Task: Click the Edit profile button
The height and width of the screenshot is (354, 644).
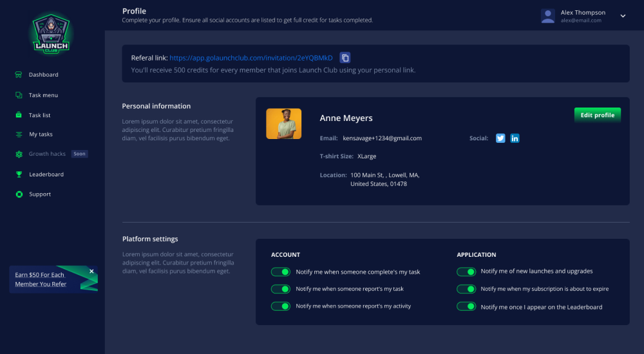Action: (x=597, y=115)
